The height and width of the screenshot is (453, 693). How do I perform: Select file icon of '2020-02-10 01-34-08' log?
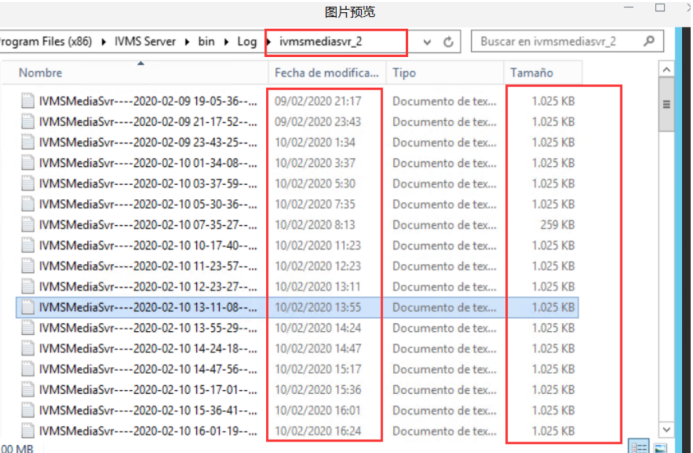[28, 163]
